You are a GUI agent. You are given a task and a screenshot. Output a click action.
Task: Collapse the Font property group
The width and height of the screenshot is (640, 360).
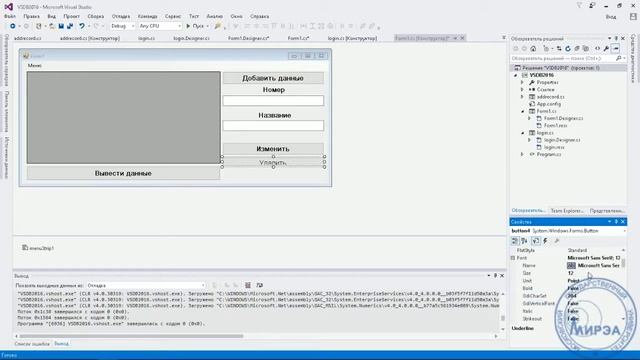click(513, 258)
